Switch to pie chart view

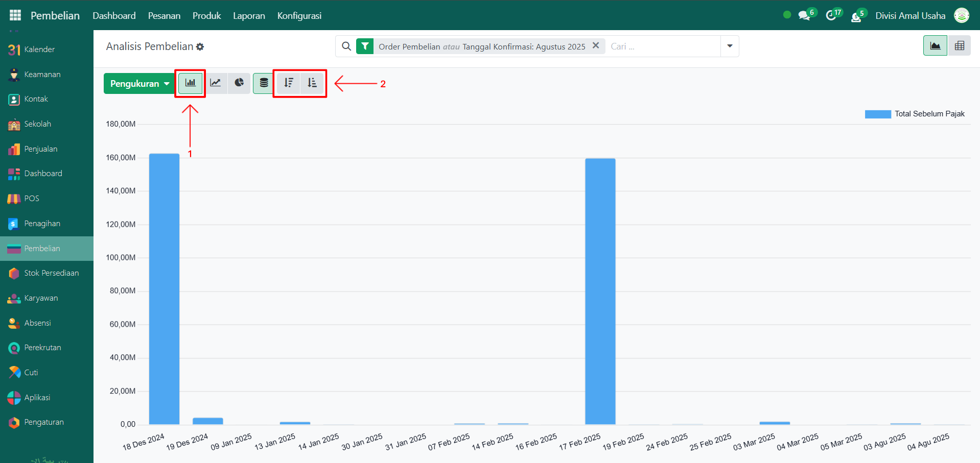click(x=239, y=83)
